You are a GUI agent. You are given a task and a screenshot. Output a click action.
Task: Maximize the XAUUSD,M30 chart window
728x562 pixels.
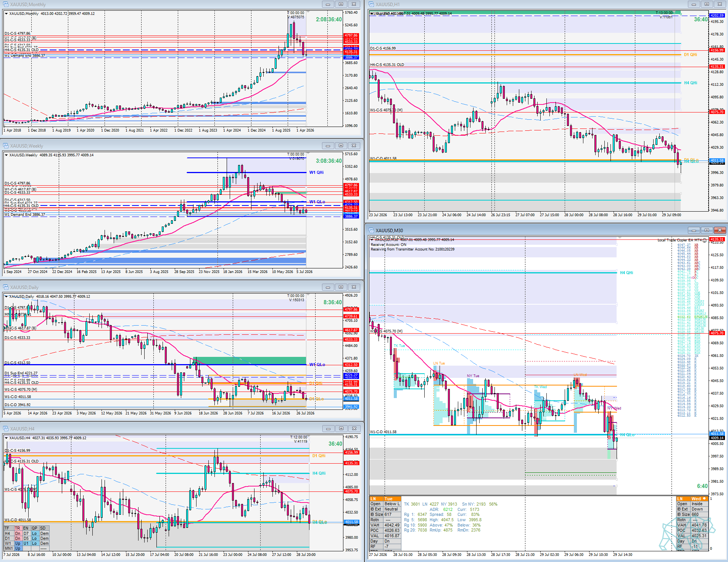707,230
